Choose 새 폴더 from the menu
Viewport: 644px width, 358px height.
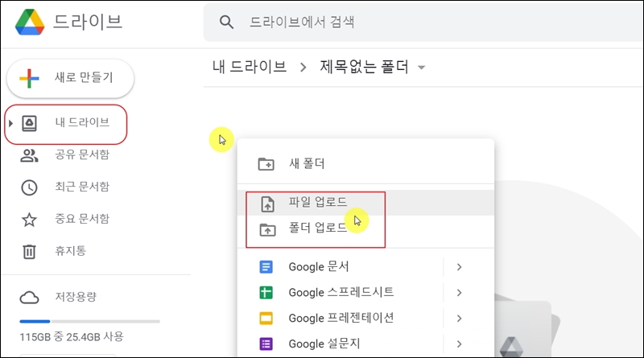365,164
